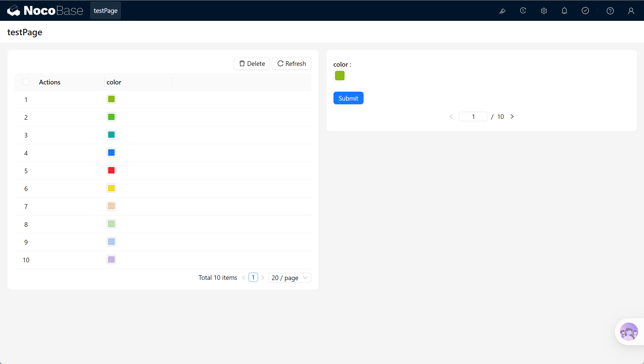
Task: Open the form's green color picker swatch
Action: (x=340, y=76)
